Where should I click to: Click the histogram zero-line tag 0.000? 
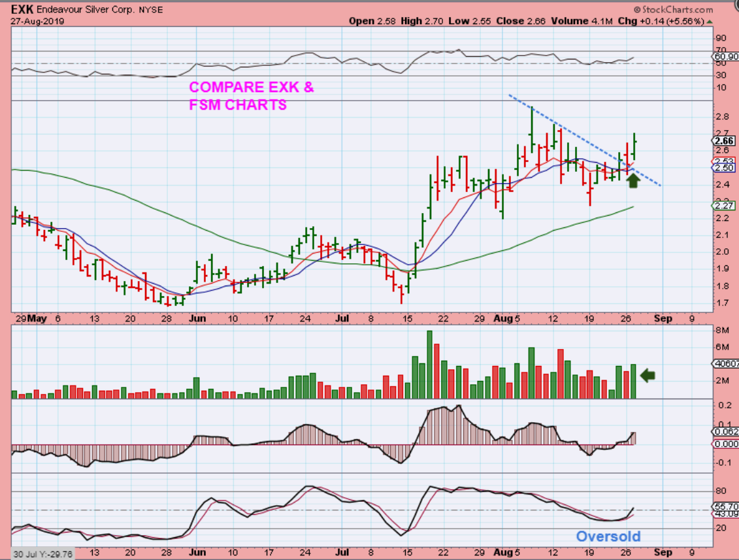726,444
